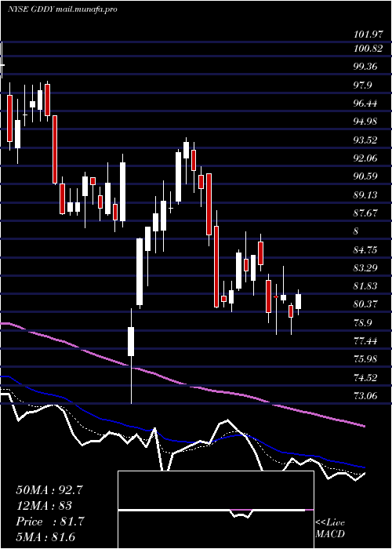The image size is (392, 549).
Task: Click the 77.44 price axis label
Action: click(365, 340)
